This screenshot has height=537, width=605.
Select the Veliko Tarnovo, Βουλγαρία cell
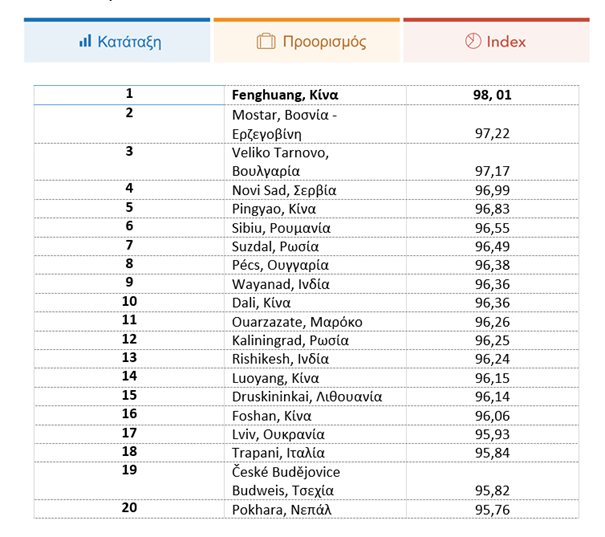pyautogui.click(x=315, y=162)
